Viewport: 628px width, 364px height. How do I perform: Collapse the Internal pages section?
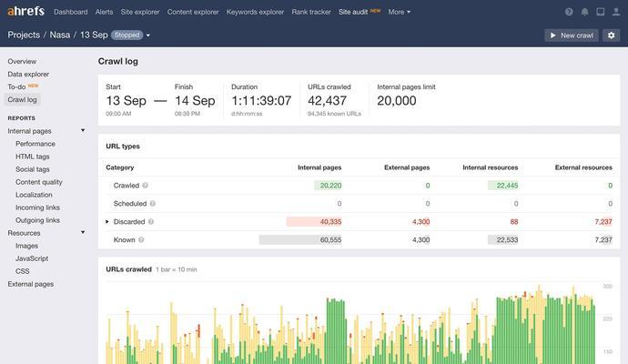[83, 131]
